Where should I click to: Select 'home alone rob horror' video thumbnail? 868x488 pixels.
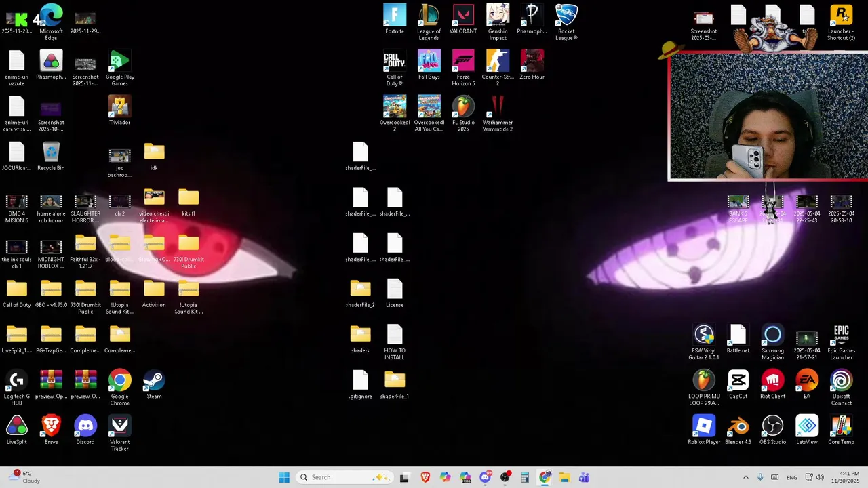(51, 207)
